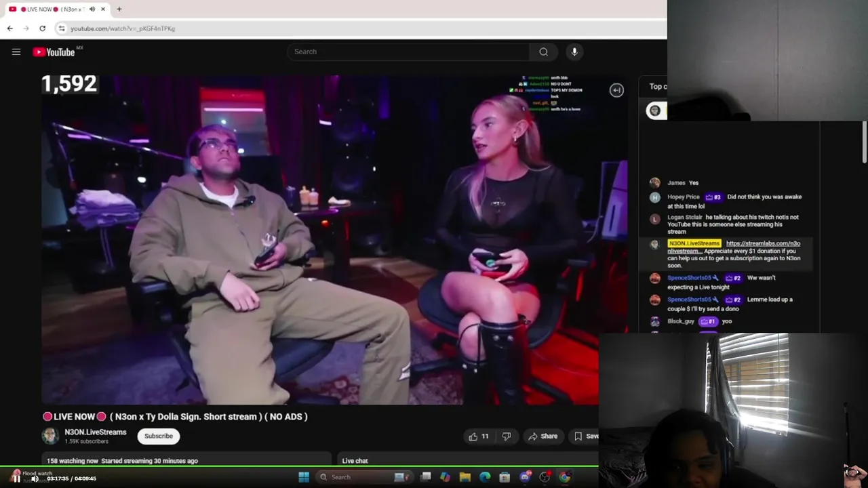The image size is (868, 488).
Task: Click SpenceShorts05 message 'Ww wasn't expecting'
Action: (x=722, y=283)
